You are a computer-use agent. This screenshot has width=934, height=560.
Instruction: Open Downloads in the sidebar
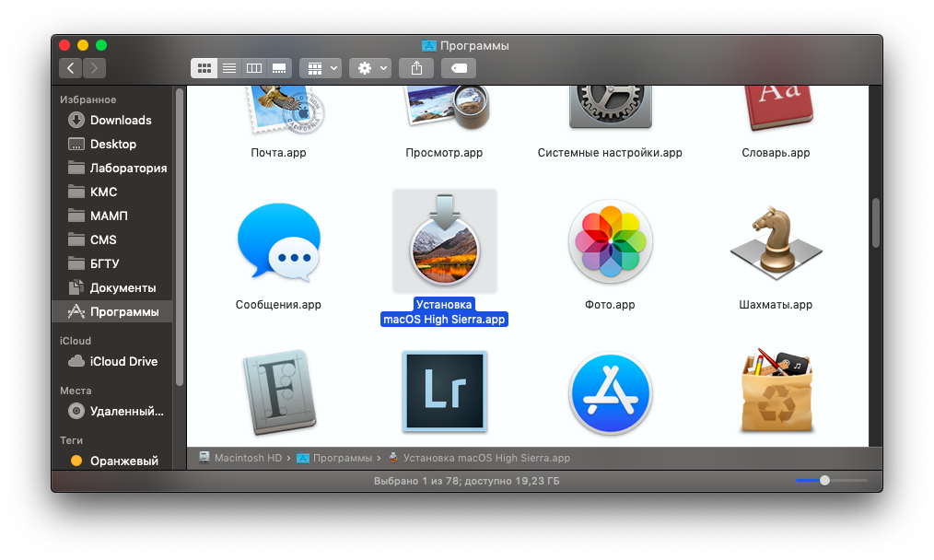120,120
